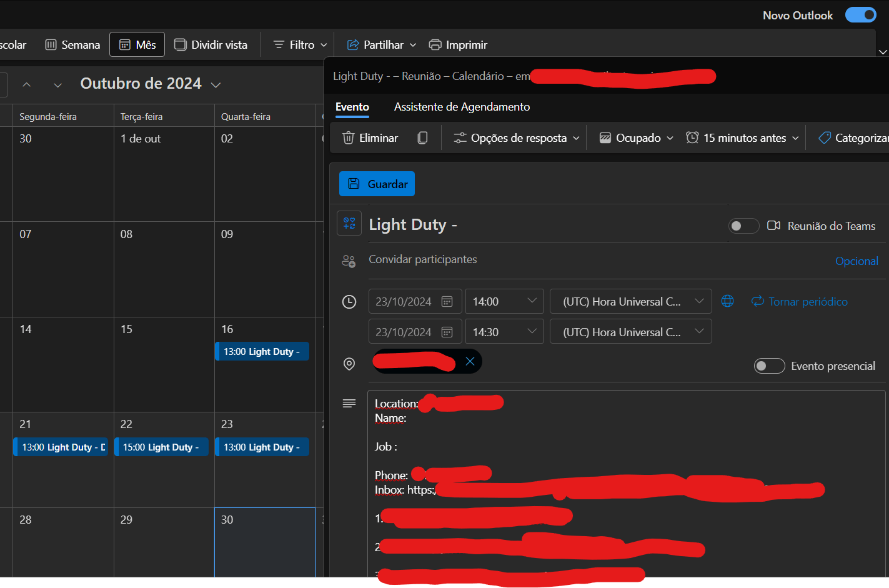Click the location pin icon

(x=349, y=364)
